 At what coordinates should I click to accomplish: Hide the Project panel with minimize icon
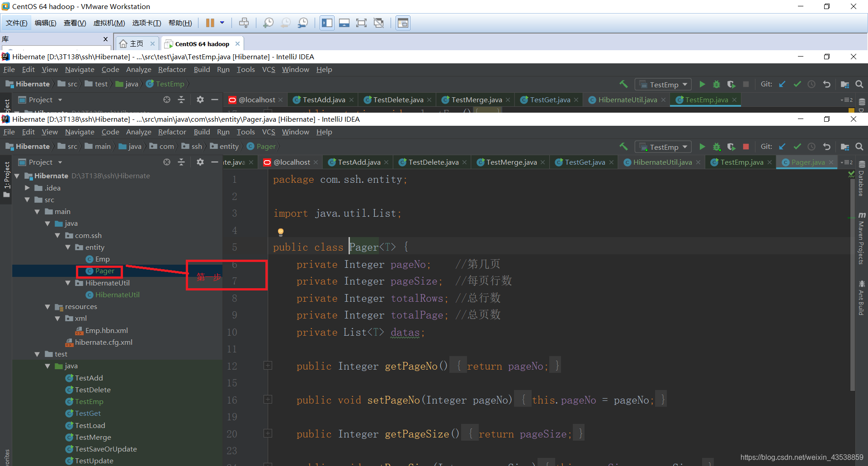(x=214, y=162)
